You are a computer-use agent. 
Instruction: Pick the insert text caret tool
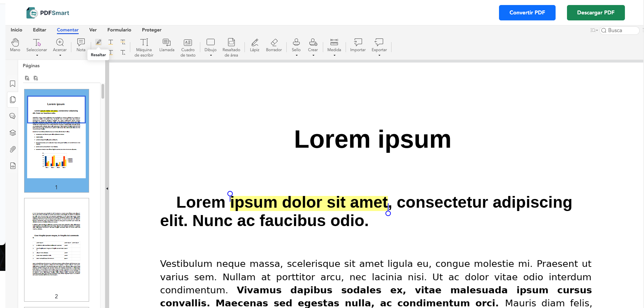pos(123,53)
